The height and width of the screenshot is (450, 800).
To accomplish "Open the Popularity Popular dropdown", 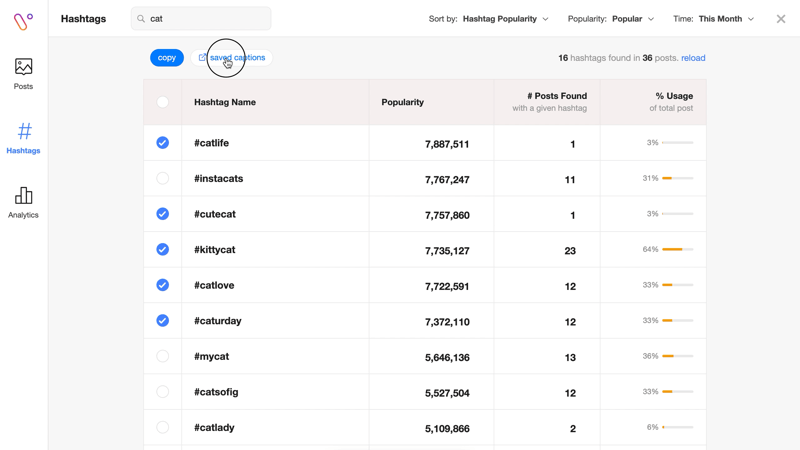I will point(611,19).
